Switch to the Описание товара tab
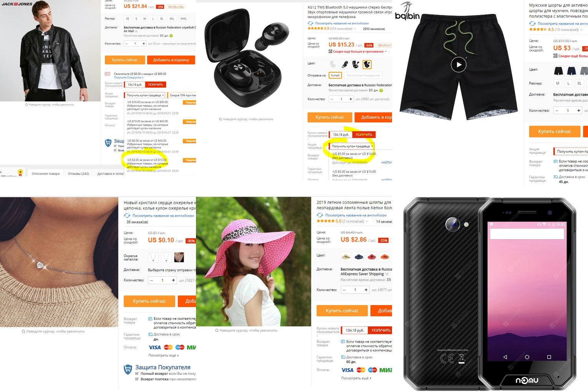 45,174
